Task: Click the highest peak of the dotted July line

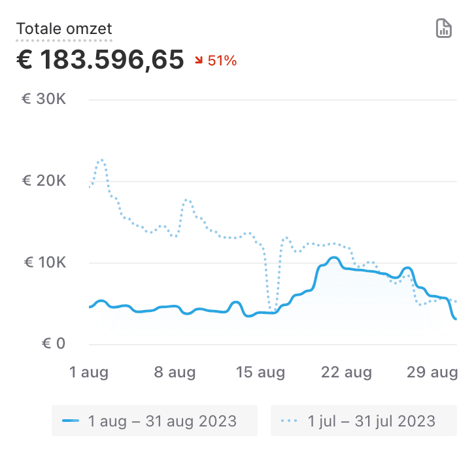Action: (x=101, y=160)
